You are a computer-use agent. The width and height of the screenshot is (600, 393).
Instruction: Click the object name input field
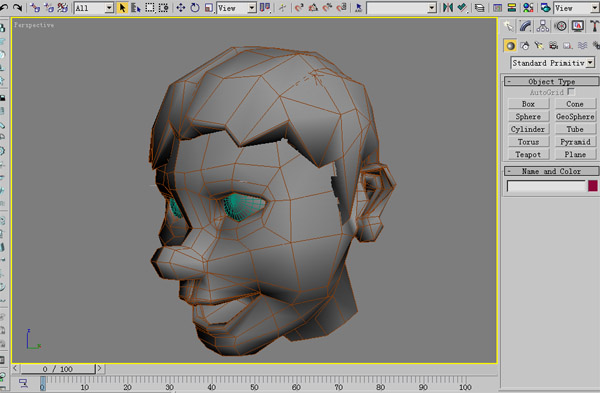[x=546, y=186]
